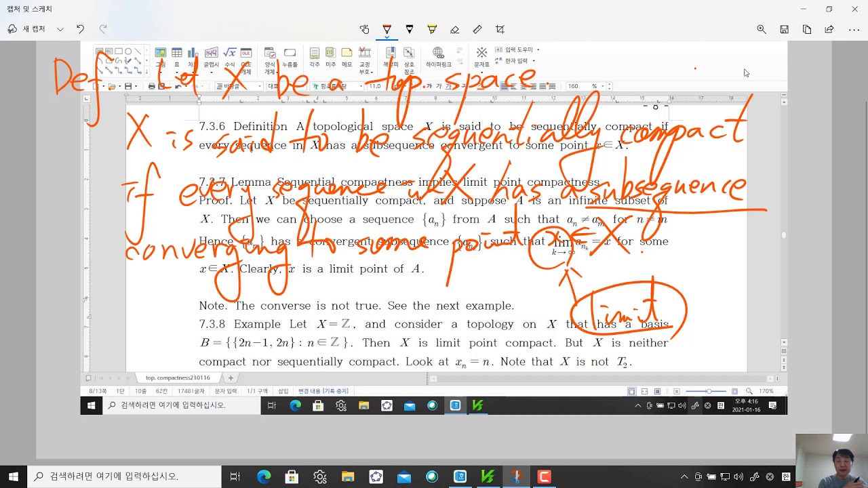Click the Windows search box
The height and width of the screenshot is (488, 868).
pyautogui.click(x=123, y=476)
